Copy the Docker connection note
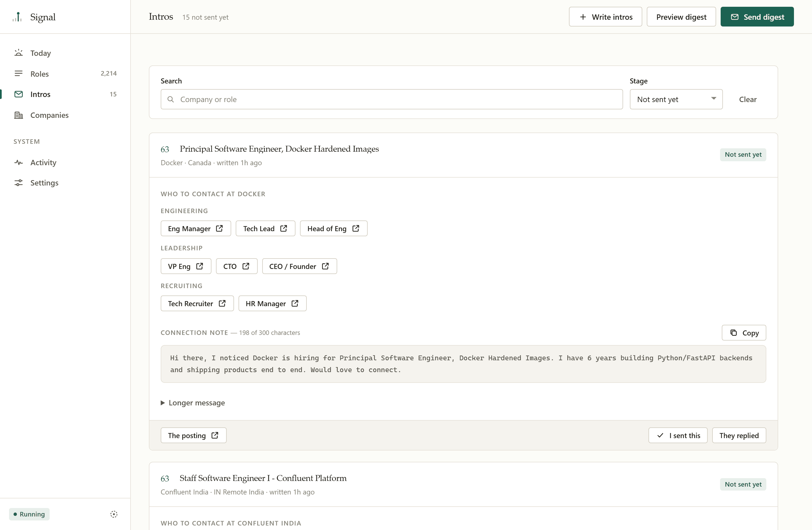 [x=744, y=333]
